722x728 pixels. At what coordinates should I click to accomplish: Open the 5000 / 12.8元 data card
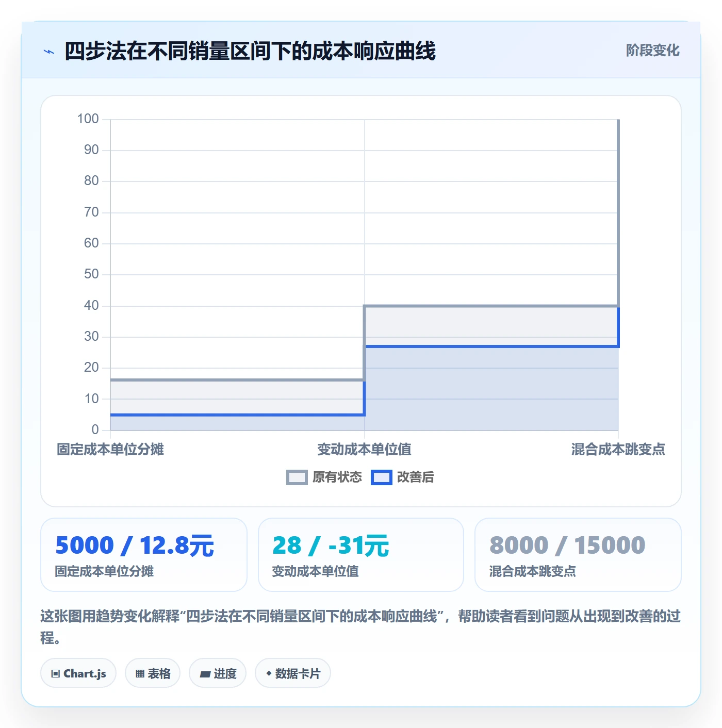click(144, 555)
